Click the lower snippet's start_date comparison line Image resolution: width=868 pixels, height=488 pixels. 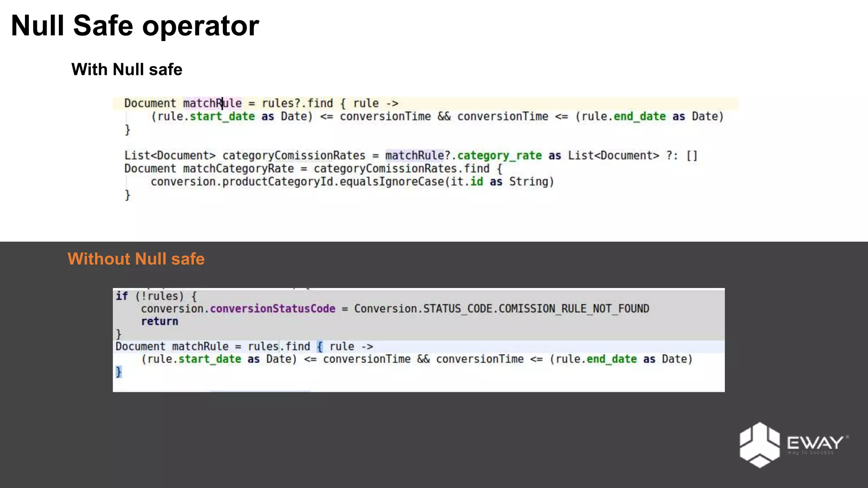click(417, 359)
